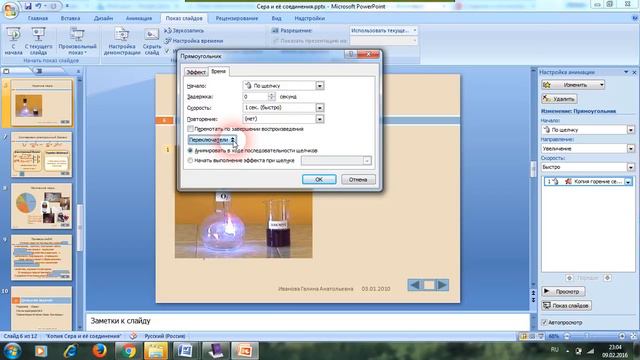Undo the last action in the quick access toolbar
The width and height of the screenshot is (640, 360).
coord(38,6)
